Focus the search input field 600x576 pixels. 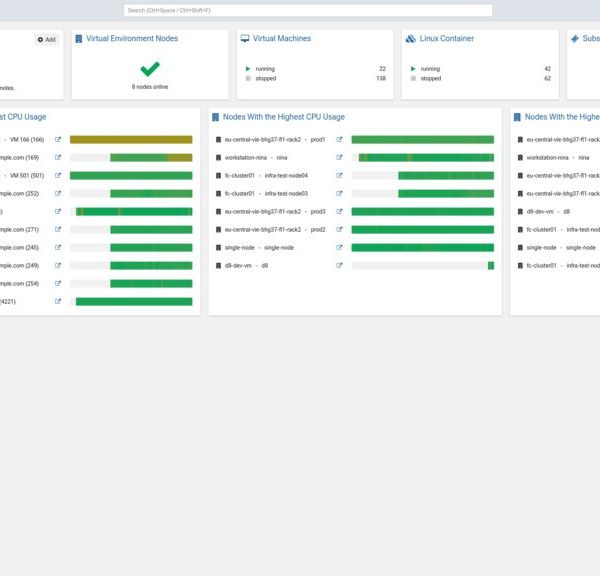pyautogui.click(x=308, y=10)
